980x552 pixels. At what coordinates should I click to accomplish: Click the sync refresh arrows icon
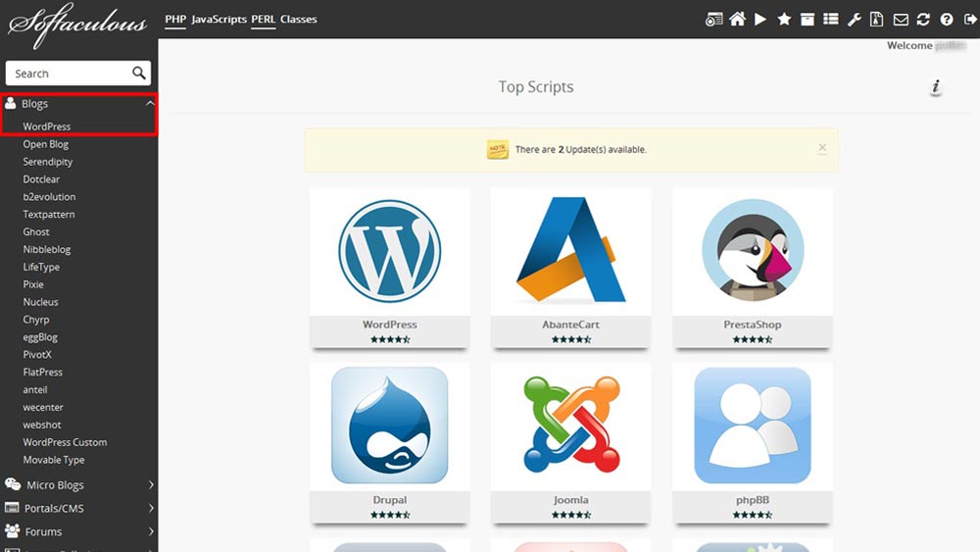[x=923, y=20]
